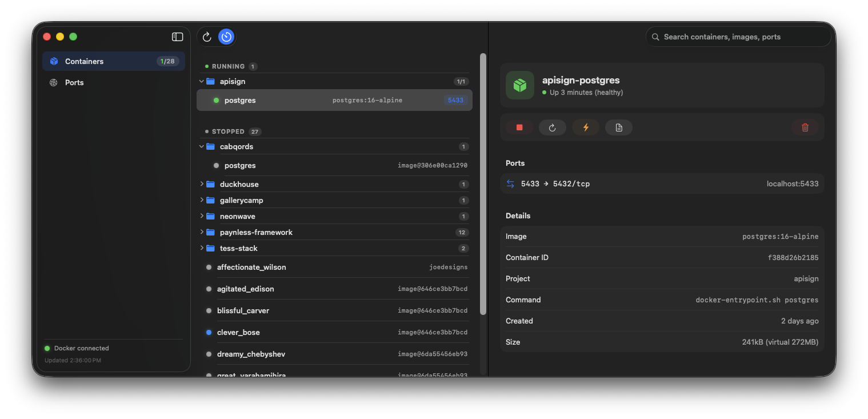This screenshot has width=868, height=419.
Task: Expand the paynless-framework project group
Action: 202,232
